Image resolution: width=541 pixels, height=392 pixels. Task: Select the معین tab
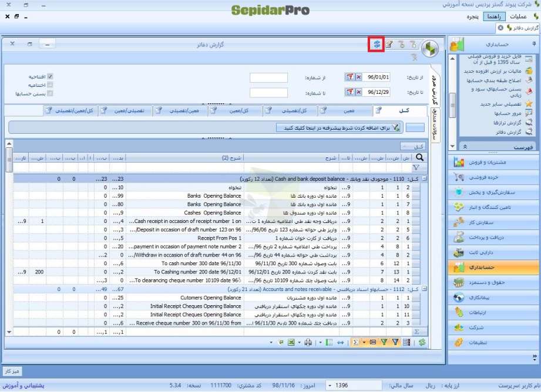pyautogui.click(x=345, y=111)
